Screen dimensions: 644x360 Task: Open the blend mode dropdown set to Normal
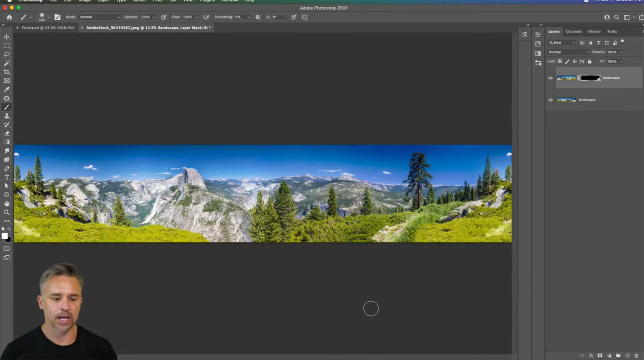[x=568, y=52]
